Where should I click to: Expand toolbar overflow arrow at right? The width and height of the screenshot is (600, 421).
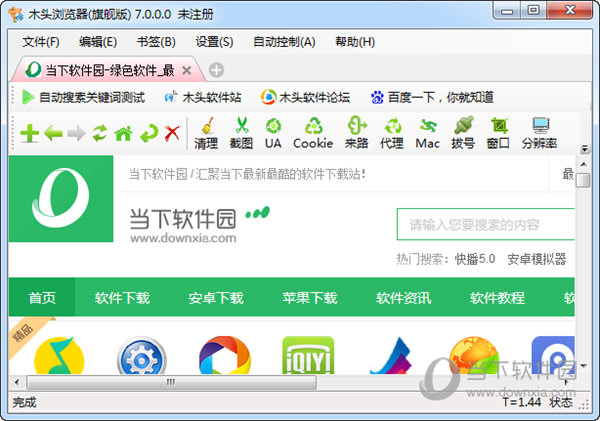[584, 149]
